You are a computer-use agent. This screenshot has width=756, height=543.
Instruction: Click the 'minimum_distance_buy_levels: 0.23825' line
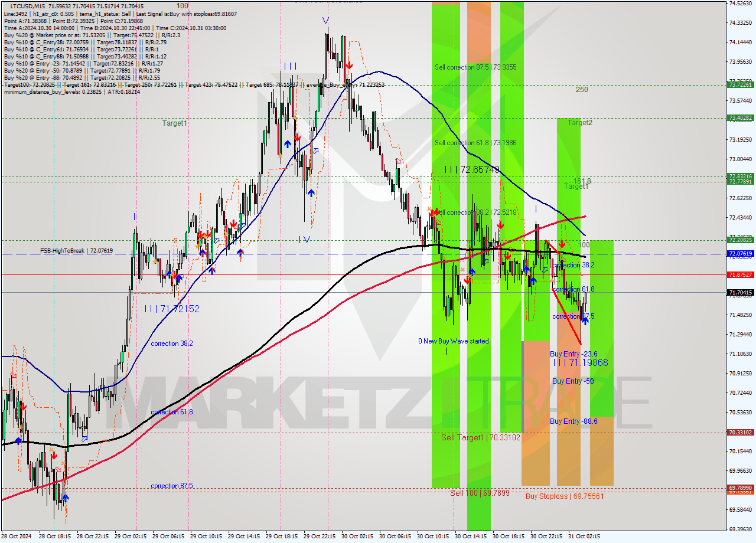coord(72,91)
